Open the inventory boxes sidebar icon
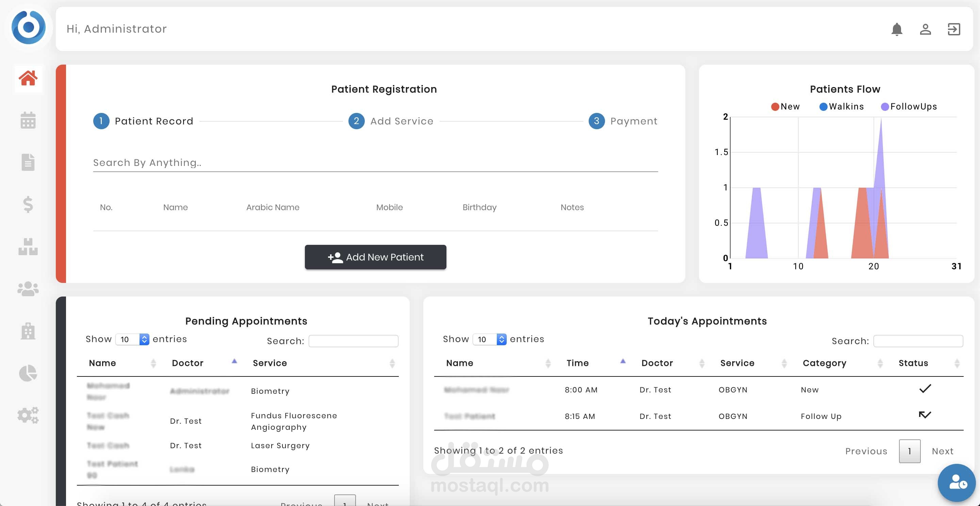This screenshot has height=506, width=980. pos(28,247)
